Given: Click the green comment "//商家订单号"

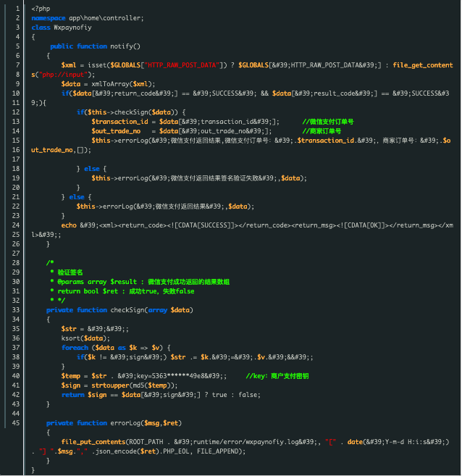Looking at the screenshot, I should (x=322, y=131).
